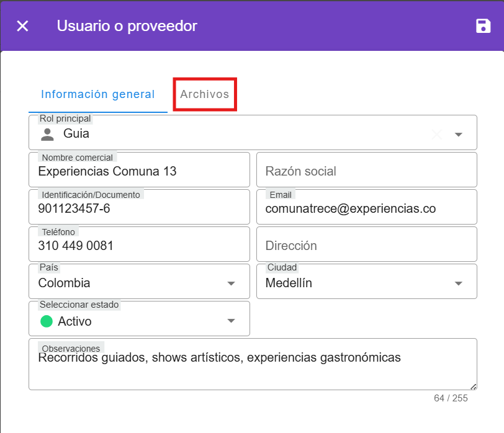
Task: Click the person icon beside Guia
Action: 47,133
